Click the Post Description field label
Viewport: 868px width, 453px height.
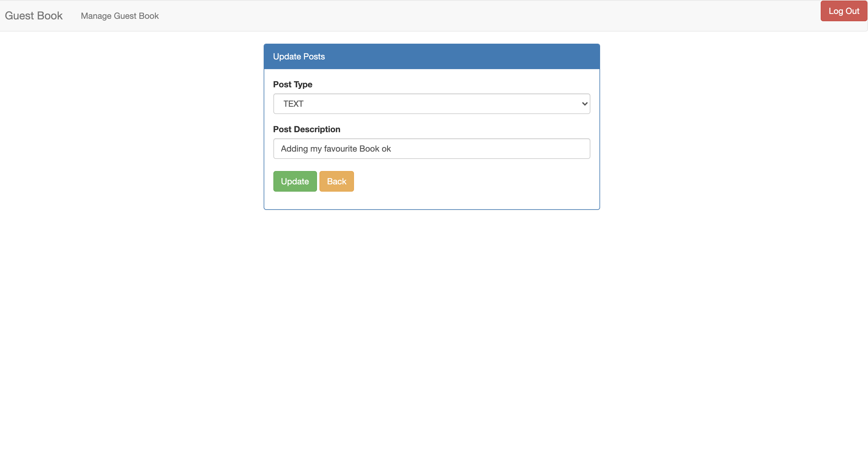(x=306, y=129)
